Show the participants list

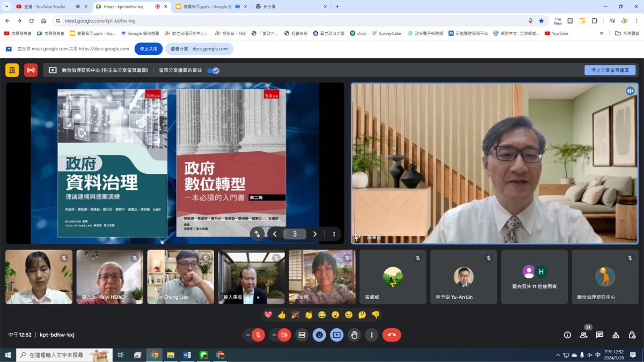click(x=583, y=335)
